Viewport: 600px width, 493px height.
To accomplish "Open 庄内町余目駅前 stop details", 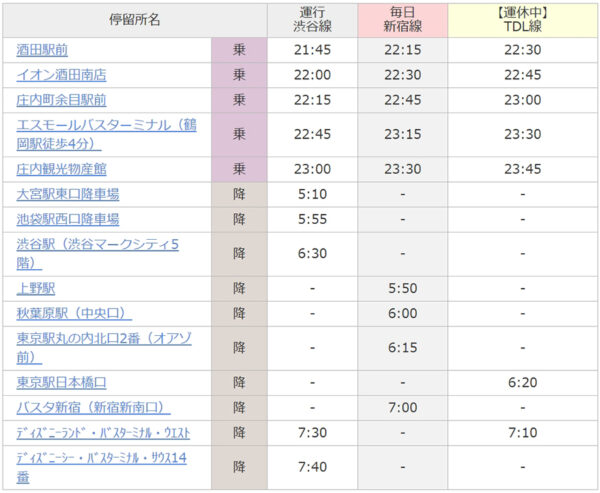I will tap(61, 100).
